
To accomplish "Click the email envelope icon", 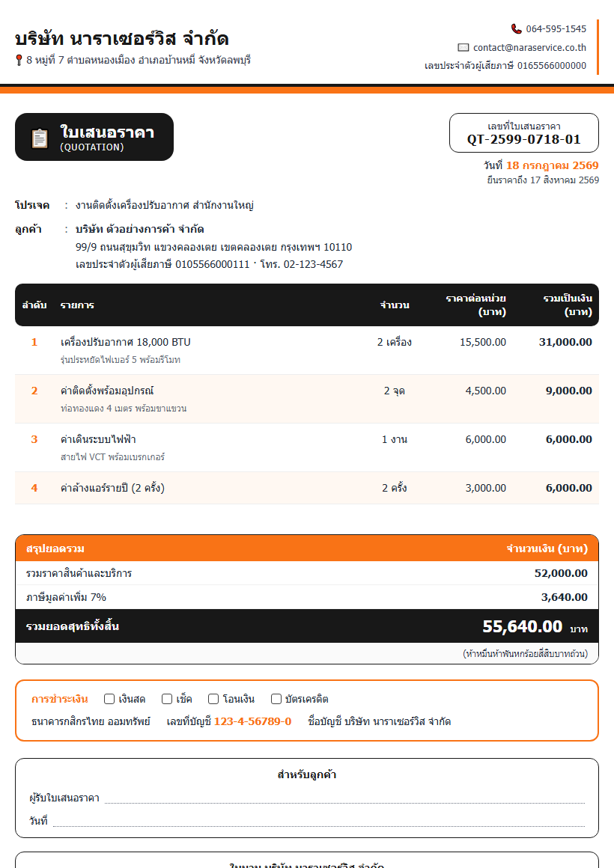I will (x=463, y=48).
